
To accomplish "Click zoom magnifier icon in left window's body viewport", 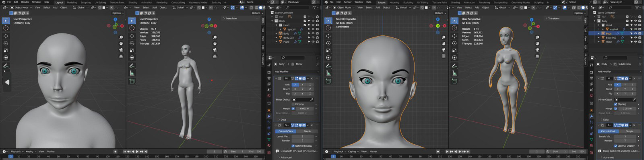I will point(215,37).
